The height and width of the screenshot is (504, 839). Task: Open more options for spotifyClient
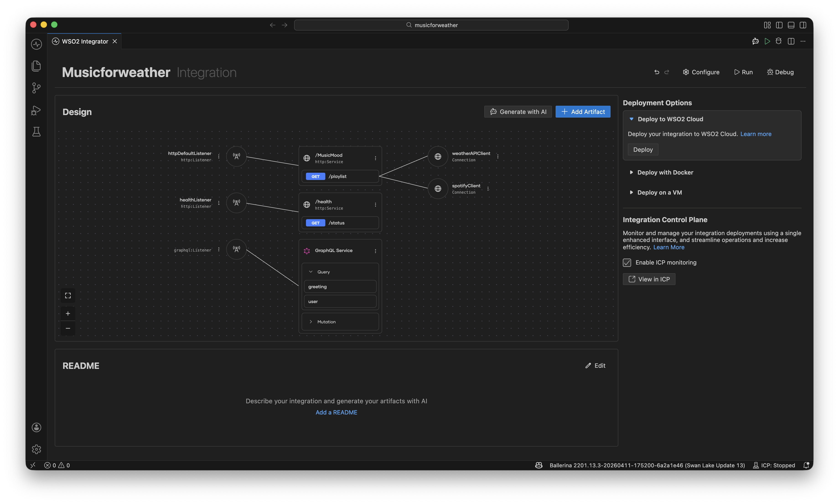488,188
